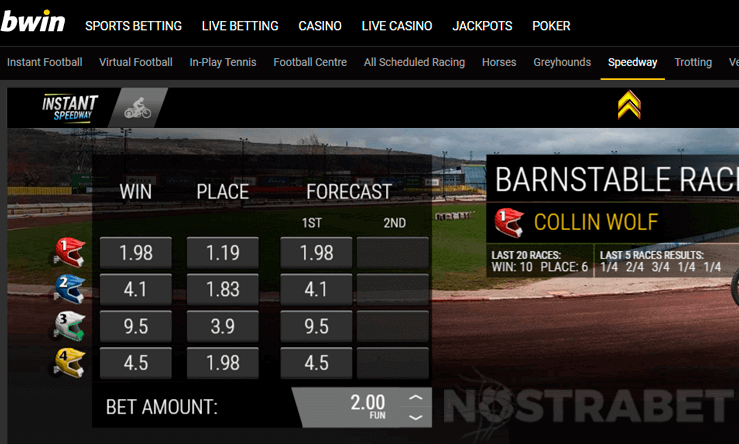The image size is (739, 444).
Task: Click the FORECAST column header
Action: (349, 192)
